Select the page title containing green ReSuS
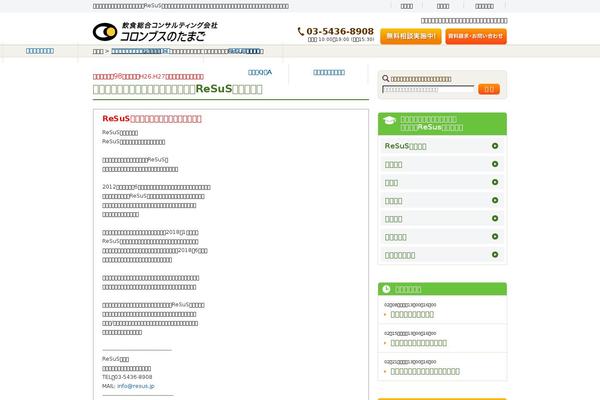The image size is (600, 400). (178, 89)
